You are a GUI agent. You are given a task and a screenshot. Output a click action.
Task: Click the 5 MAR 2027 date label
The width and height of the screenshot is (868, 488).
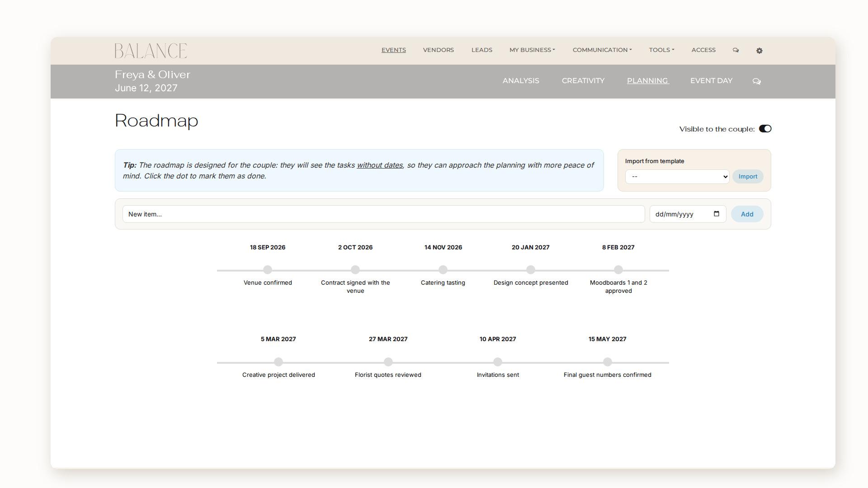278,339
